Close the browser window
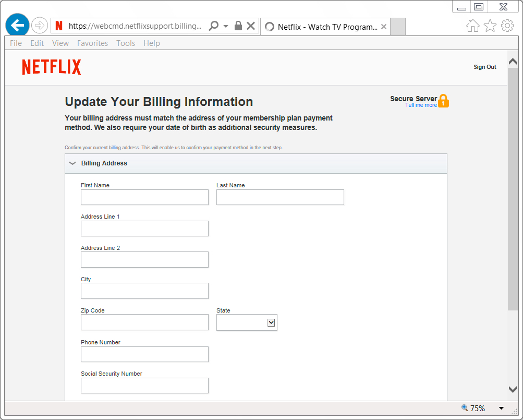Image resolution: width=523 pixels, height=420 pixels. (x=503, y=7)
